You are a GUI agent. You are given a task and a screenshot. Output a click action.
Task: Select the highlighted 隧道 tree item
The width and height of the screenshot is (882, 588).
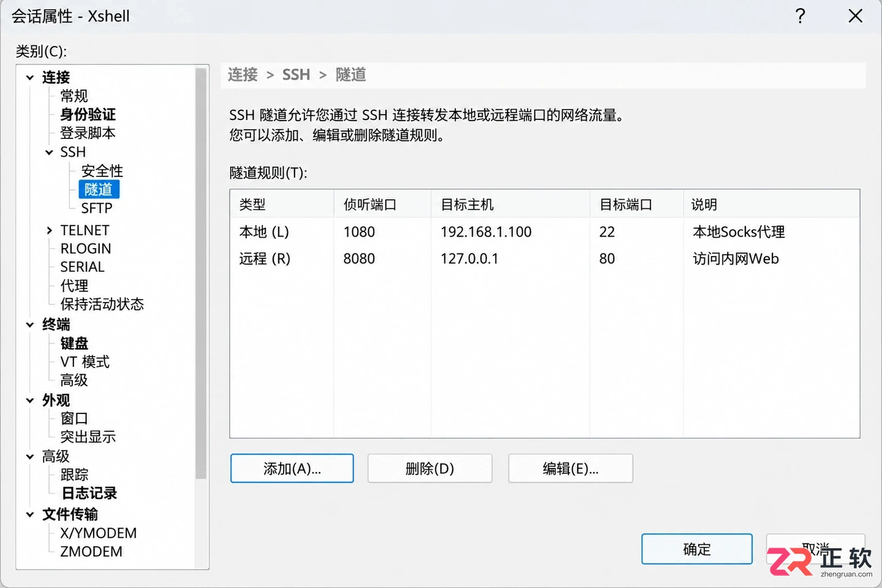coord(99,189)
